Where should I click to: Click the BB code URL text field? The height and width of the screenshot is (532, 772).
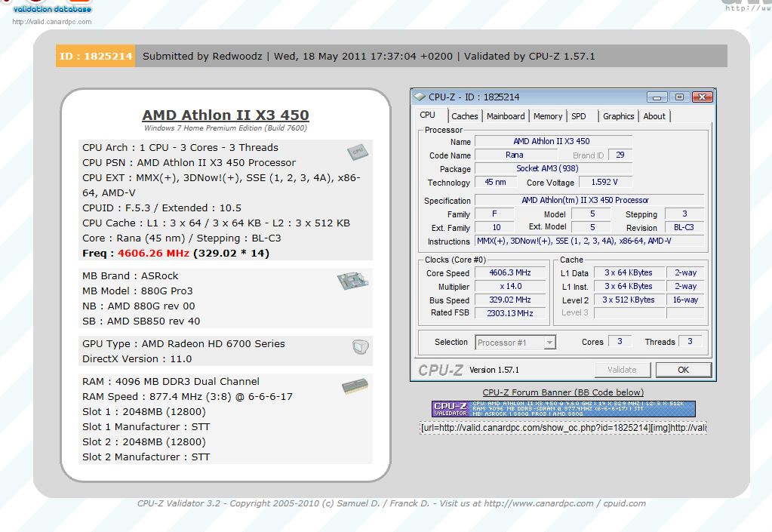[563, 428]
